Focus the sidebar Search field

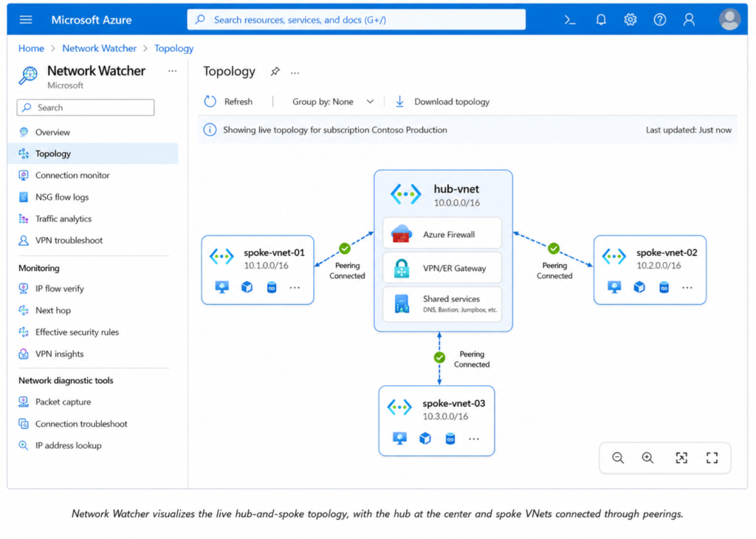pos(86,108)
